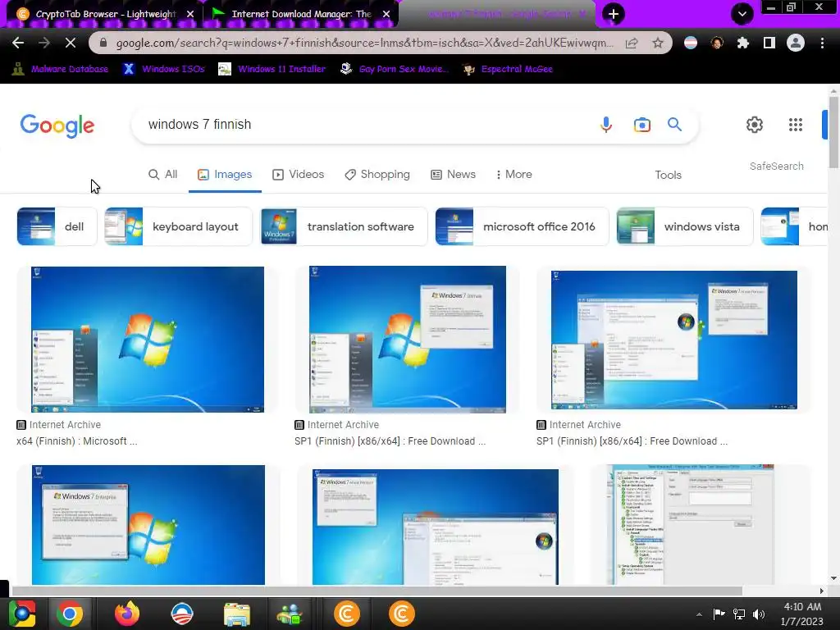Viewport: 840px width, 630px height.
Task: Open the Action Center flag tray icon
Action: tap(719, 614)
